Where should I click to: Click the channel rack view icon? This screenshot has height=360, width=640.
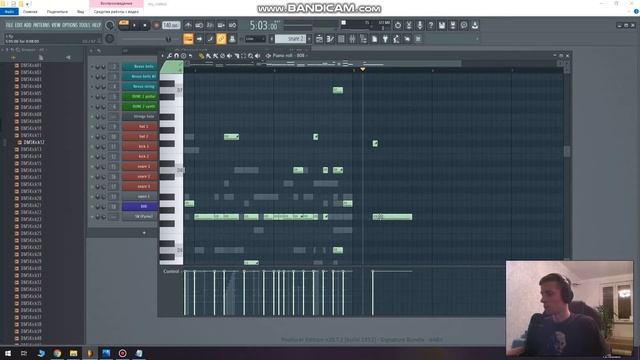341,39
